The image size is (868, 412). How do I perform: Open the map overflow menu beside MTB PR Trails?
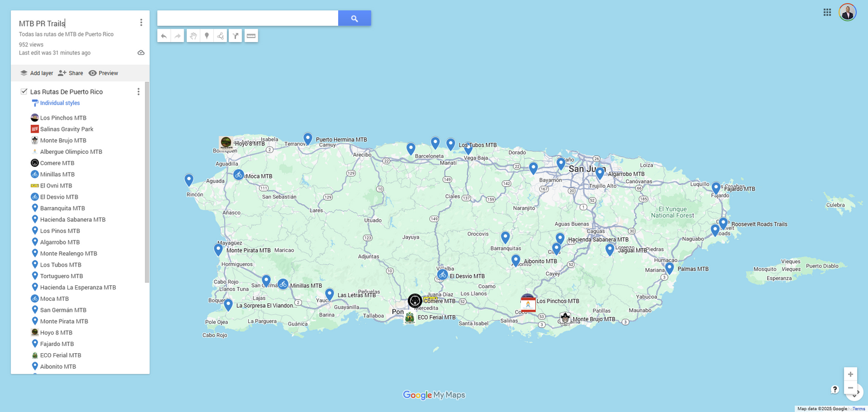point(141,22)
